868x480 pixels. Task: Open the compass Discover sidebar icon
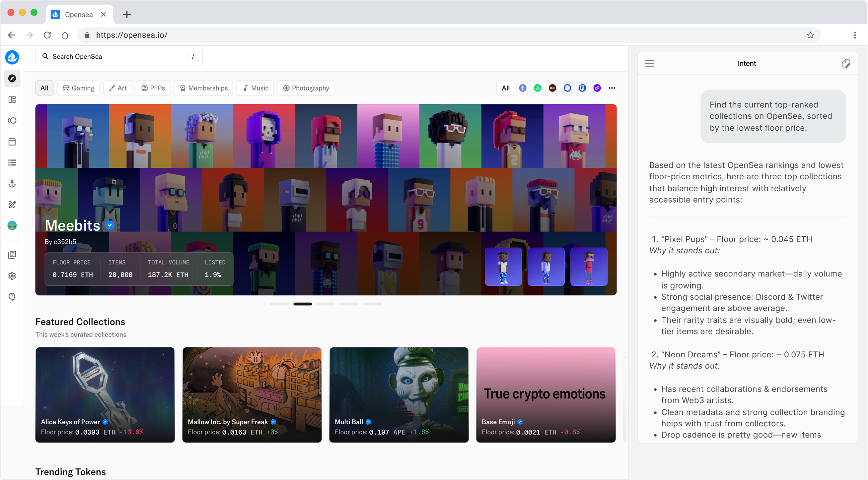(12, 79)
